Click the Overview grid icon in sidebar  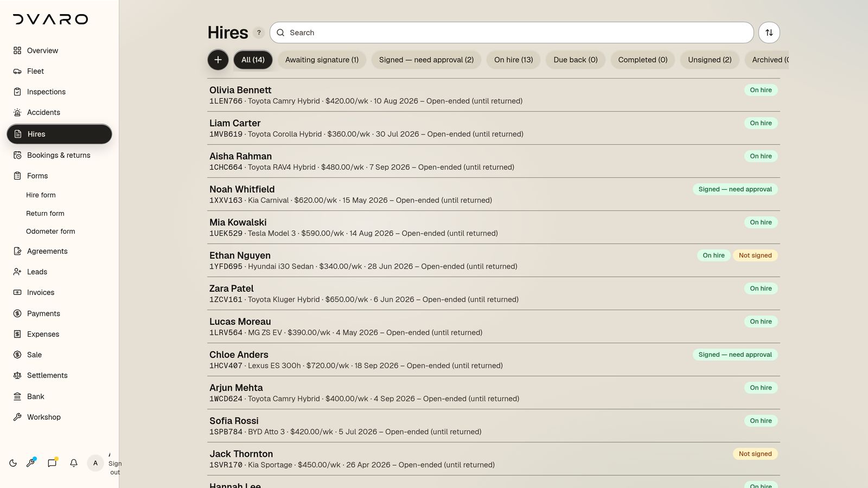(x=17, y=50)
